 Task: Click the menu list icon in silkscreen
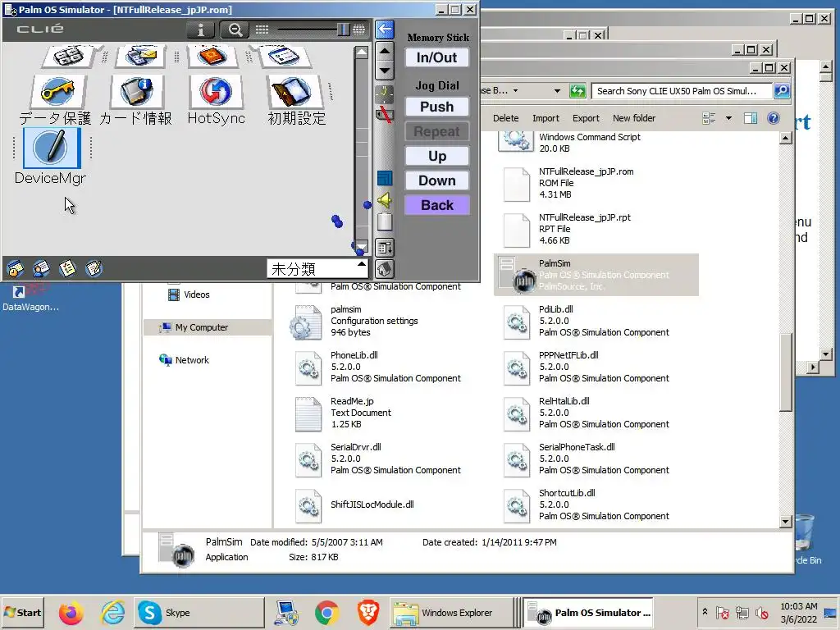pyautogui.click(x=384, y=248)
